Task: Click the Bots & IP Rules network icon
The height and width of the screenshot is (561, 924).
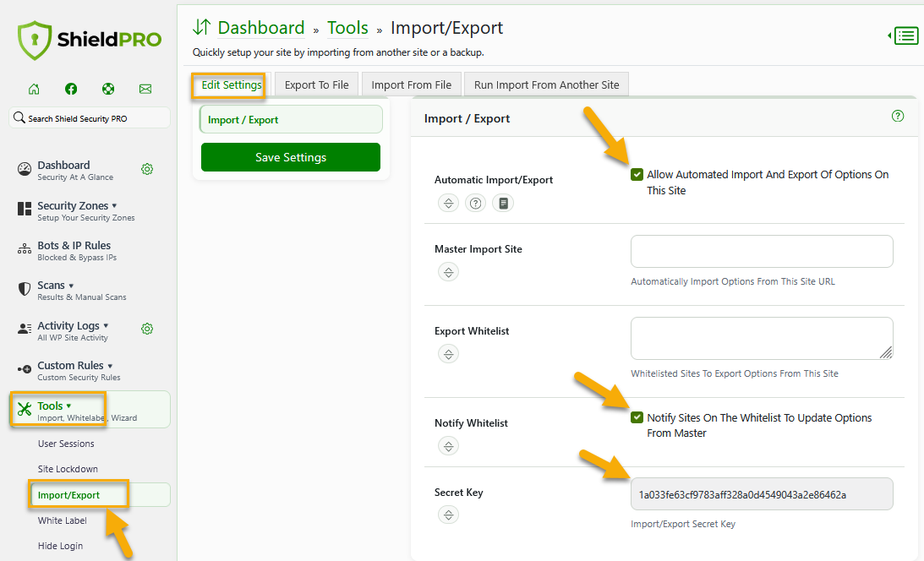Action: point(25,249)
